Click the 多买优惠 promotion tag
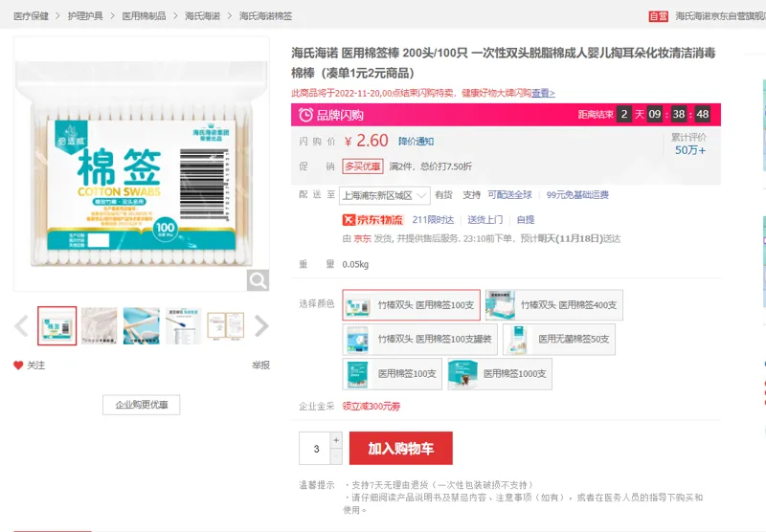The height and width of the screenshot is (532, 766). tap(363, 166)
